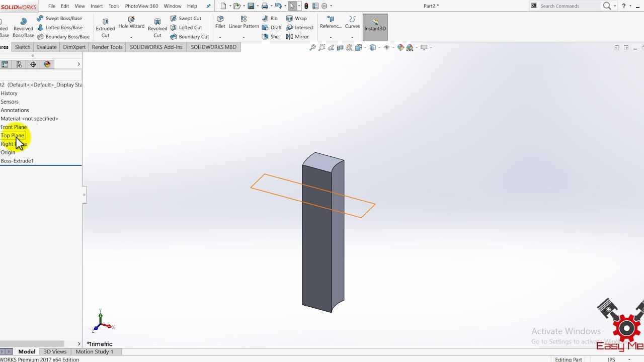This screenshot has width=644, height=362.
Task: Switch to the Sketch tab
Action: (23, 47)
